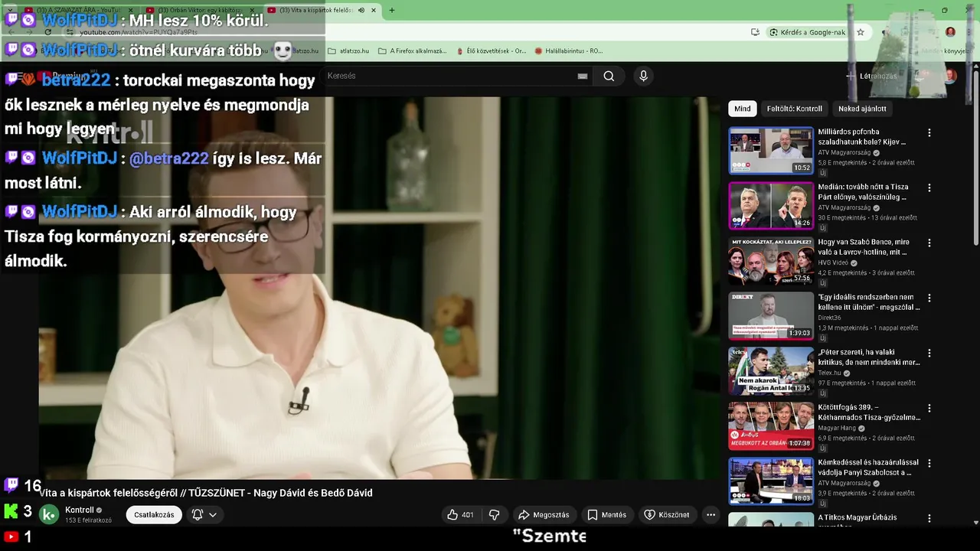Mute the tab via the speaker icon

[360, 11]
